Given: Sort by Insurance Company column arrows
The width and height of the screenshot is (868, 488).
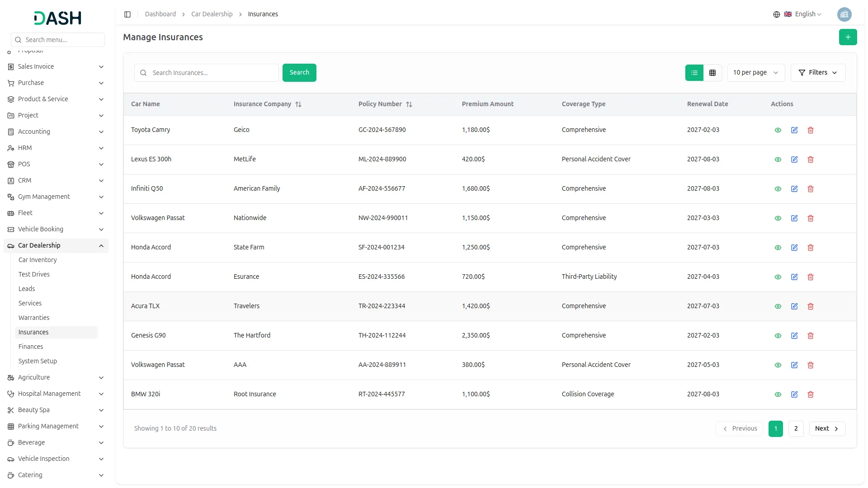Looking at the screenshot, I should coord(298,104).
